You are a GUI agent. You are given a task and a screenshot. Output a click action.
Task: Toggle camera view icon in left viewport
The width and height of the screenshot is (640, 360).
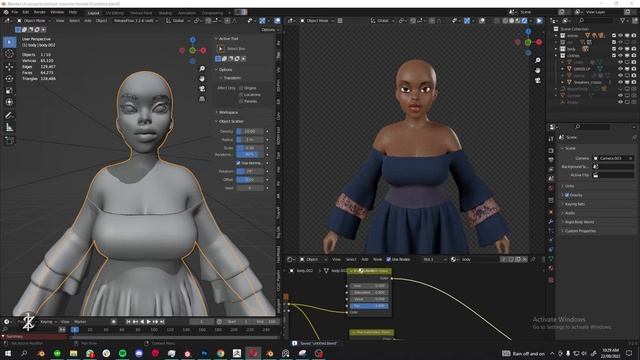[202, 89]
